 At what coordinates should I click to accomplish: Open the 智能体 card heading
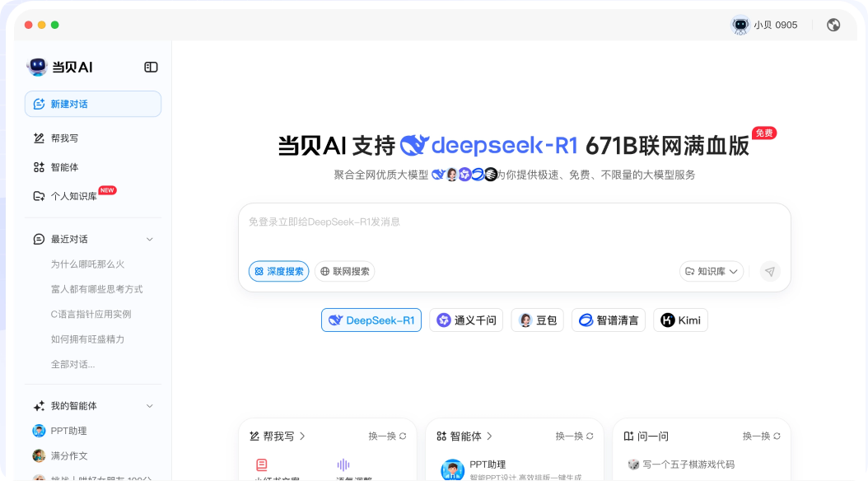(464, 437)
